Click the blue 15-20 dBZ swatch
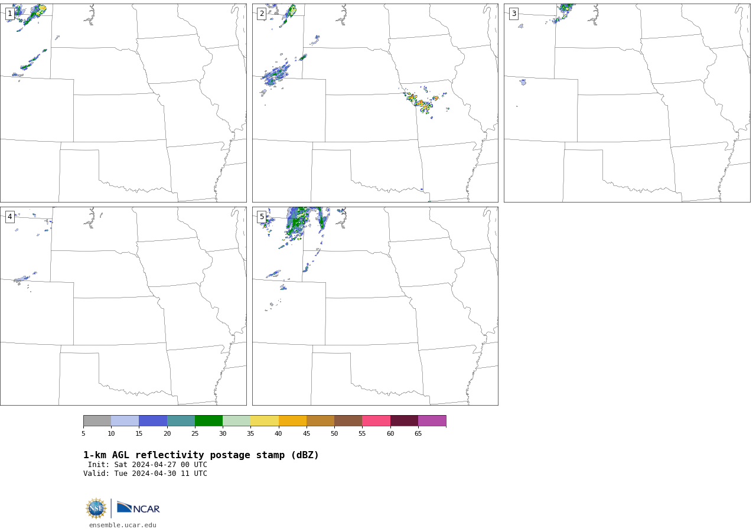The width and height of the screenshot is (756, 532). pos(153,421)
